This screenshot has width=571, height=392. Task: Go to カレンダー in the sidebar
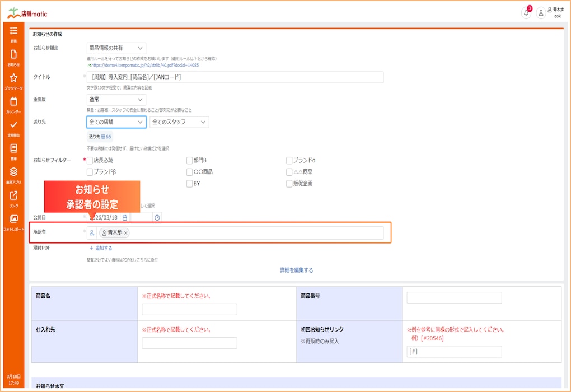pyautogui.click(x=13, y=104)
